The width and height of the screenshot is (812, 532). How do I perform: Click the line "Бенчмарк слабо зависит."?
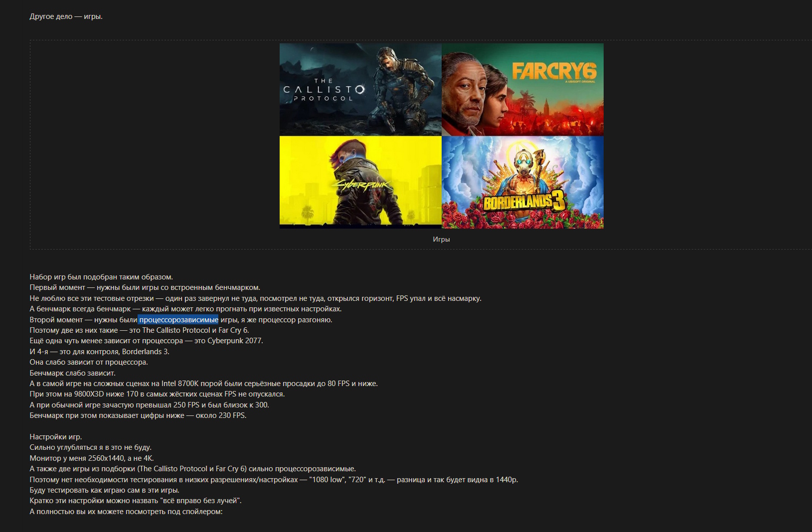click(72, 373)
